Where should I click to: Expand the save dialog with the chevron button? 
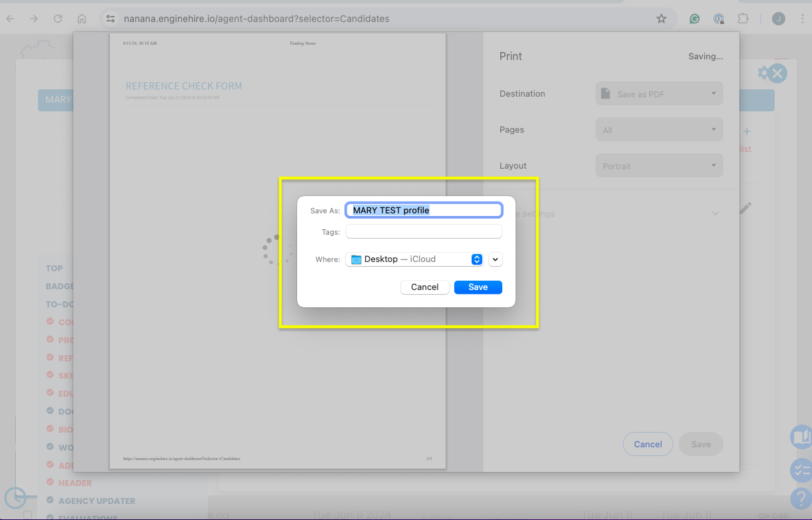(x=495, y=259)
